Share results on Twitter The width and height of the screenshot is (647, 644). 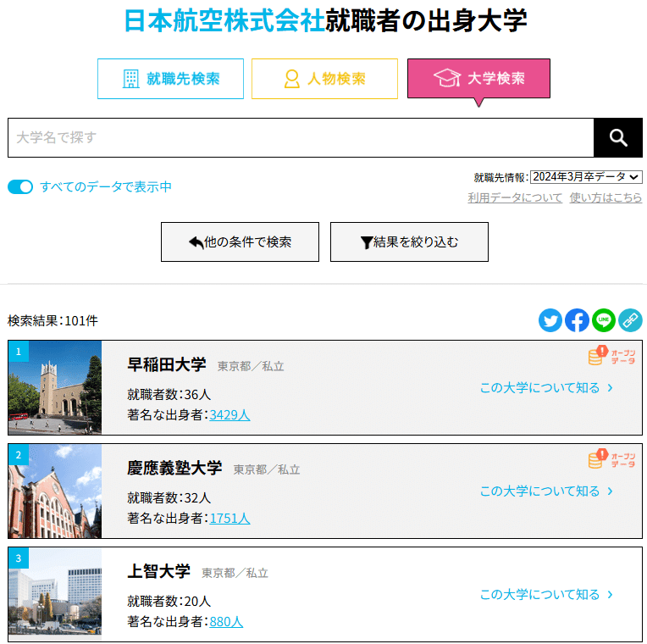pyautogui.click(x=550, y=320)
